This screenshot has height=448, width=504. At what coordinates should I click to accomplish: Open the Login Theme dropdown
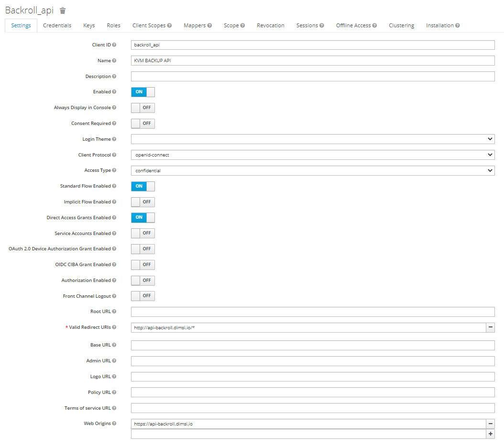coord(313,139)
